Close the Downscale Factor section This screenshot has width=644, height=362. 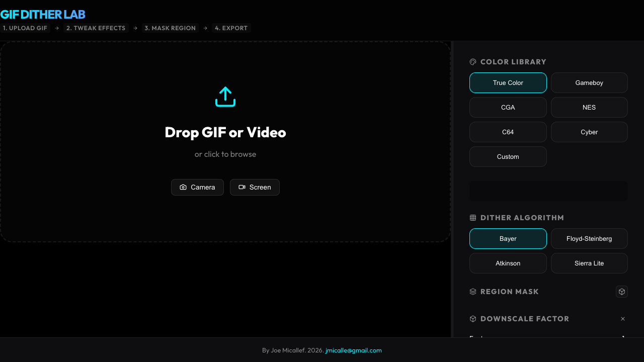click(x=623, y=319)
